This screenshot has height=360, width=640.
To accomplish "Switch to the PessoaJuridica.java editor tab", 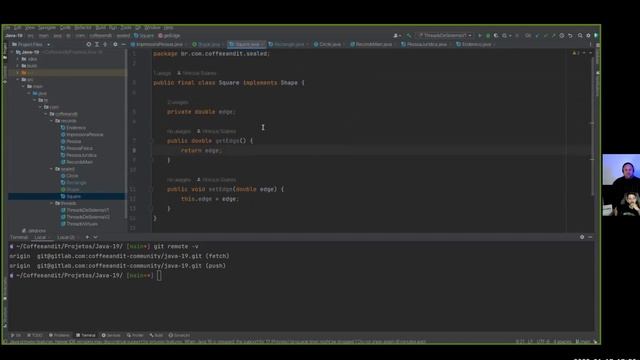I will (x=427, y=44).
